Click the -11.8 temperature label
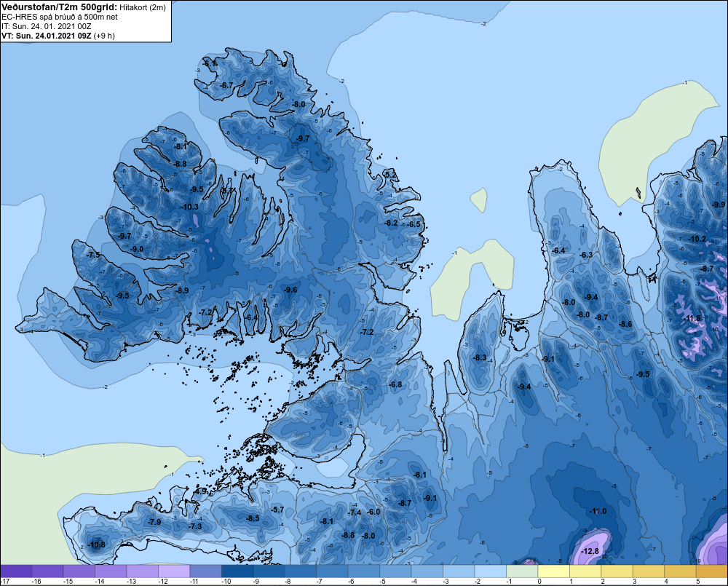This screenshot has width=728, height=586. pyautogui.click(x=692, y=318)
